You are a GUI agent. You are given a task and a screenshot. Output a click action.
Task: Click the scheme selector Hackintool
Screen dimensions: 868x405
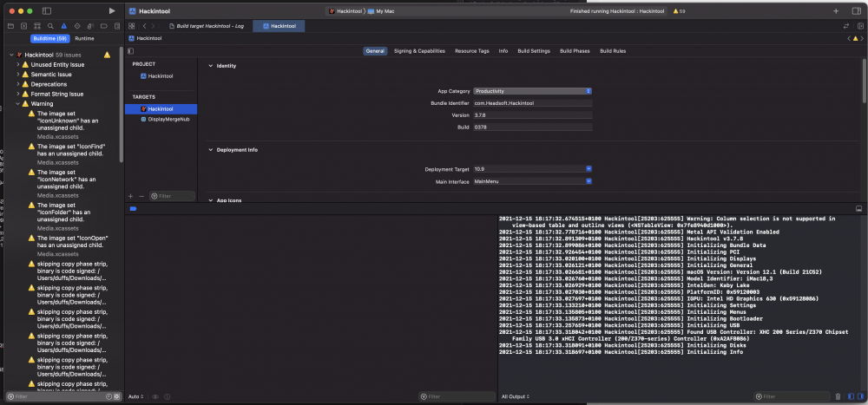tap(345, 11)
